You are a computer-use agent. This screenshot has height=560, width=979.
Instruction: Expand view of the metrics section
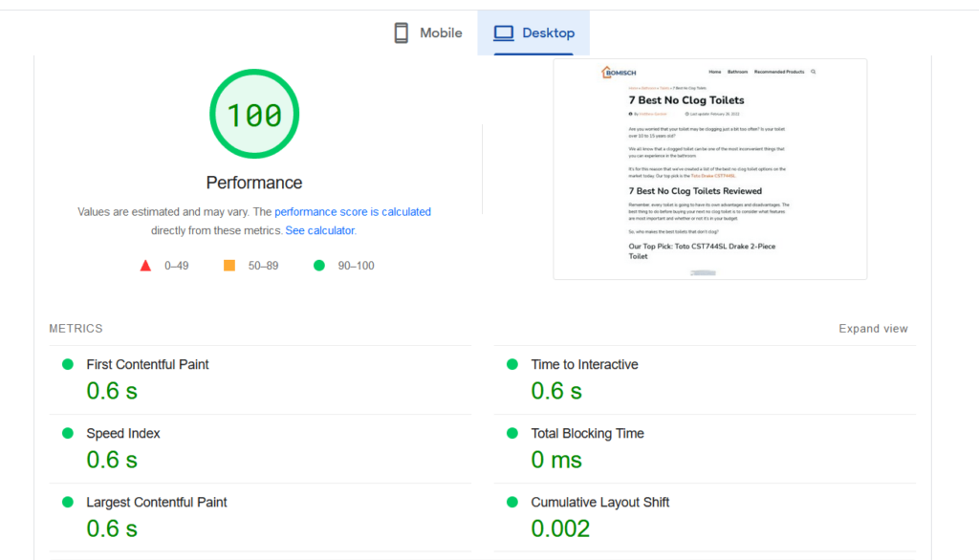(873, 329)
